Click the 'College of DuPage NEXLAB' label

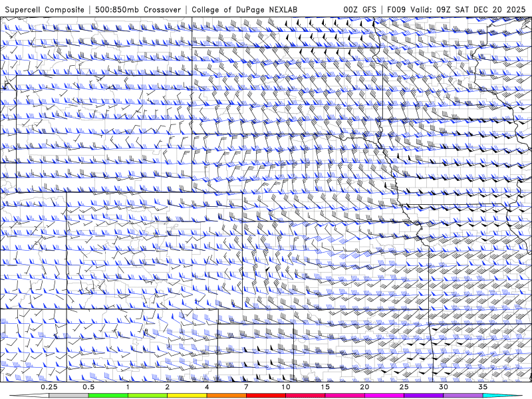pos(244,9)
